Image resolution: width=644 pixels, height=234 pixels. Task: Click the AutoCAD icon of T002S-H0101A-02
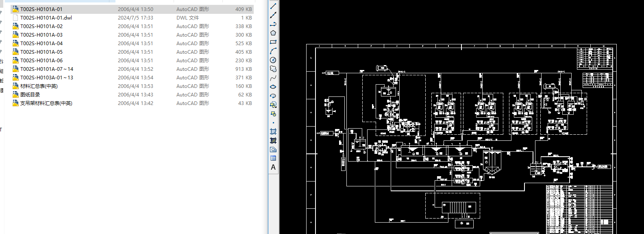(15, 26)
